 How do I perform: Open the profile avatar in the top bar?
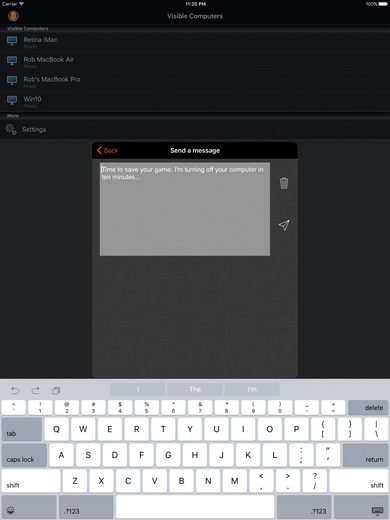click(13, 15)
